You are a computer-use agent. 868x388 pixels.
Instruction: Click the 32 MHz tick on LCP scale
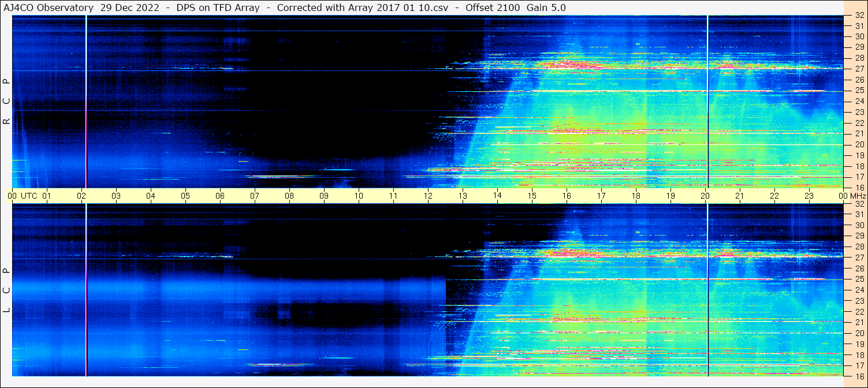[x=859, y=204]
